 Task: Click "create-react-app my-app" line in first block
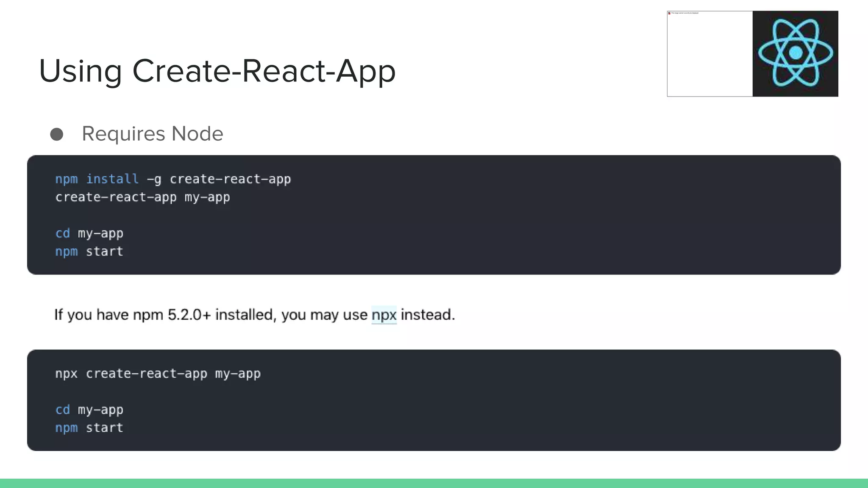pos(142,197)
